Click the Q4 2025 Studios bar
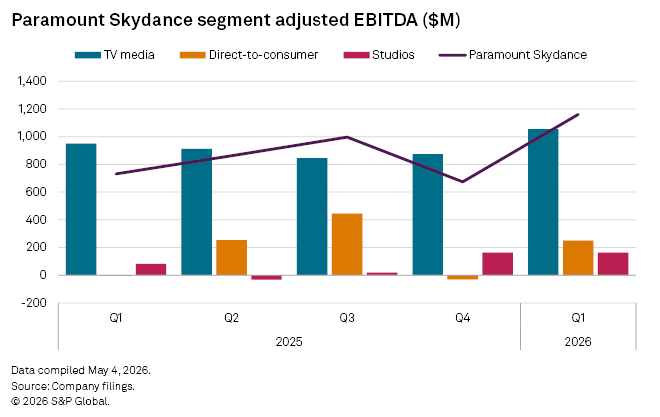 click(x=498, y=264)
